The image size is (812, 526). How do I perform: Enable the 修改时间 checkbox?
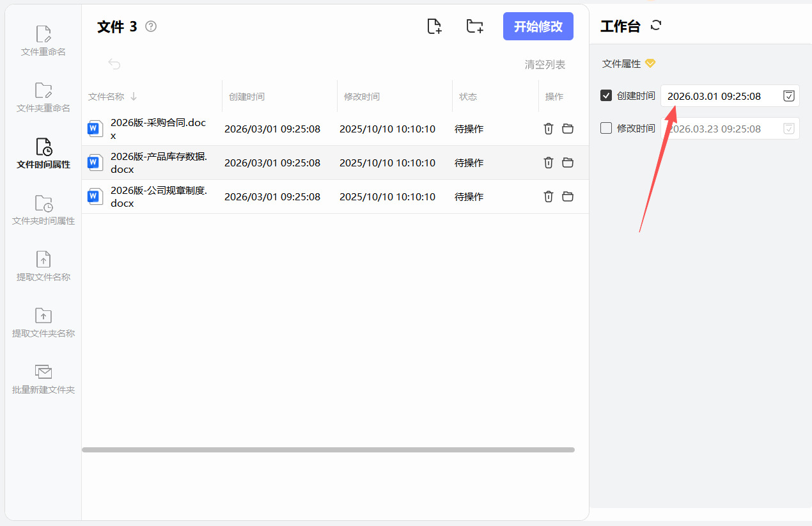(x=606, y=128)
